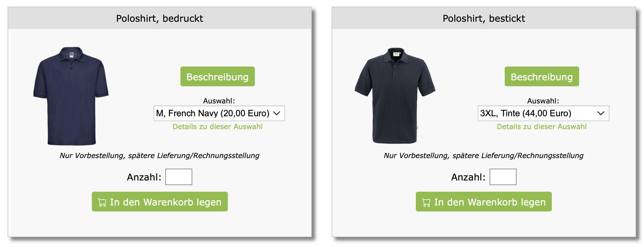
Task: Click the 'Nur Vorbestellung' note under embroidered polo
Action: tap(483, 155)
